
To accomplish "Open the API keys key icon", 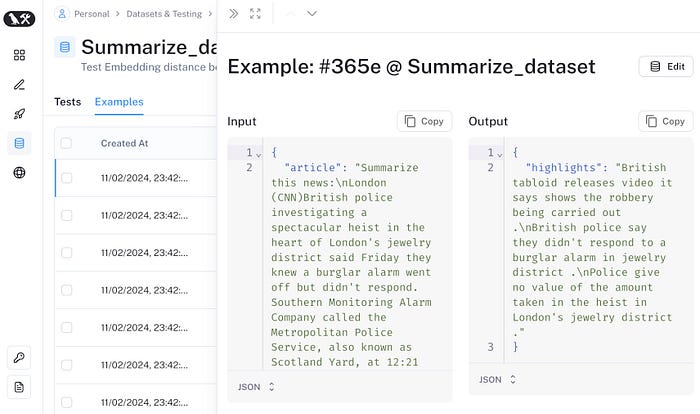I will click(19, 358).
